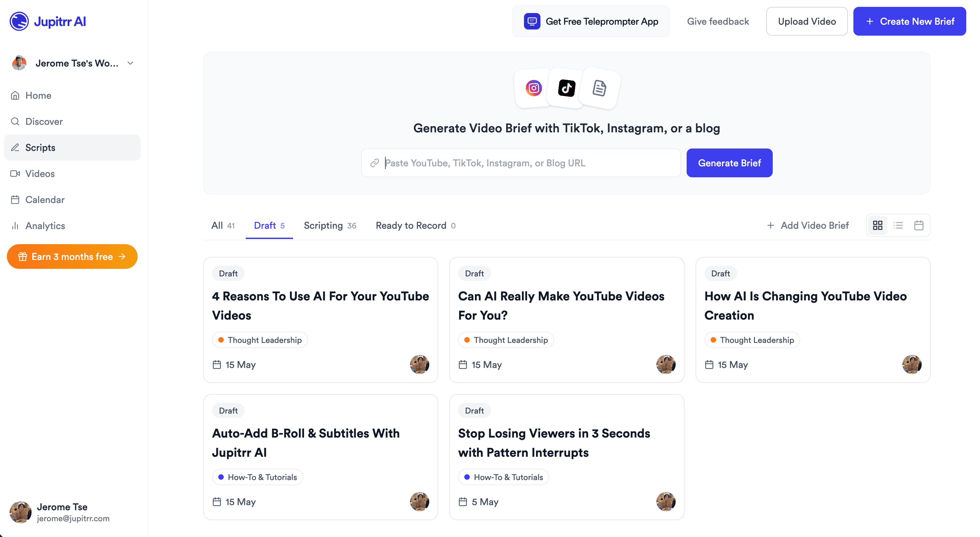Click Draft status badge on 'Stop Losing Viewers' card
This screenshot has height=537, width=980.
475,411
